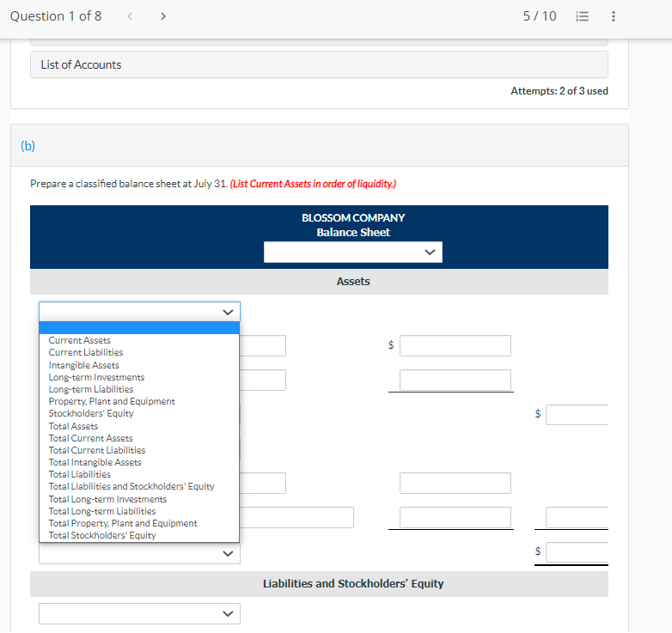Image resolution: width=672 pixels, height=633 pixels.
Task: Go to the next question arrow
Action: [x=163, y=16]
